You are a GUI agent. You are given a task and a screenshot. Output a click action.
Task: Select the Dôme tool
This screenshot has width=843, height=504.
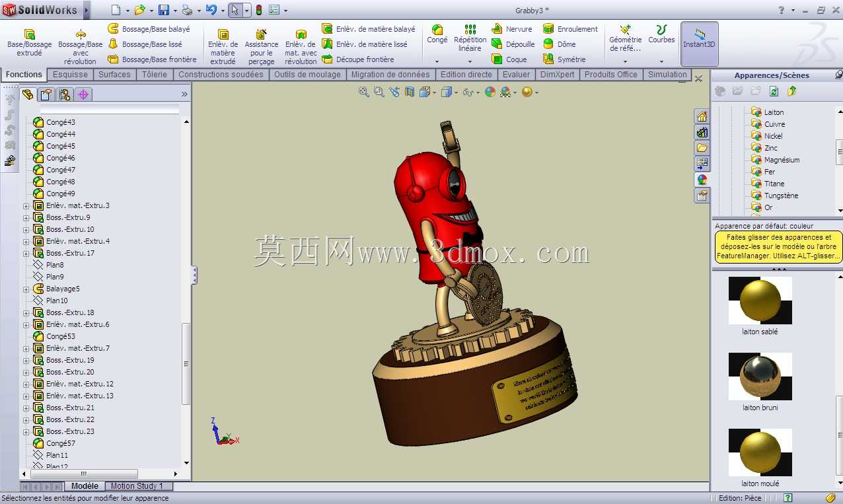[560, 44]
